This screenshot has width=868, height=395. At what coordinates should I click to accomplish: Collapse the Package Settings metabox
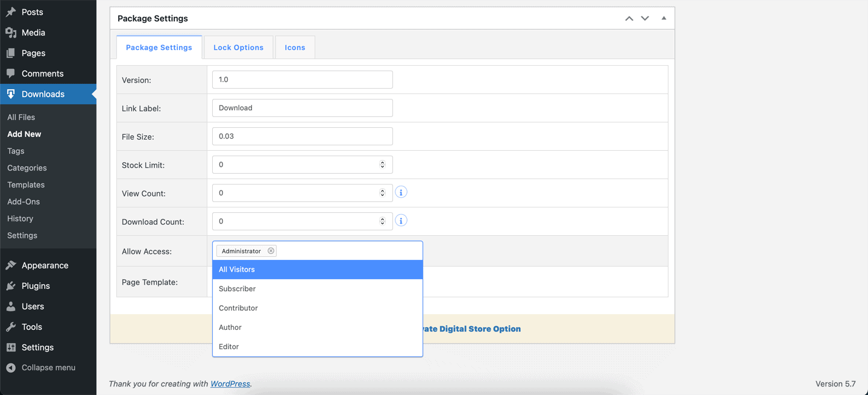coord(664,18)
